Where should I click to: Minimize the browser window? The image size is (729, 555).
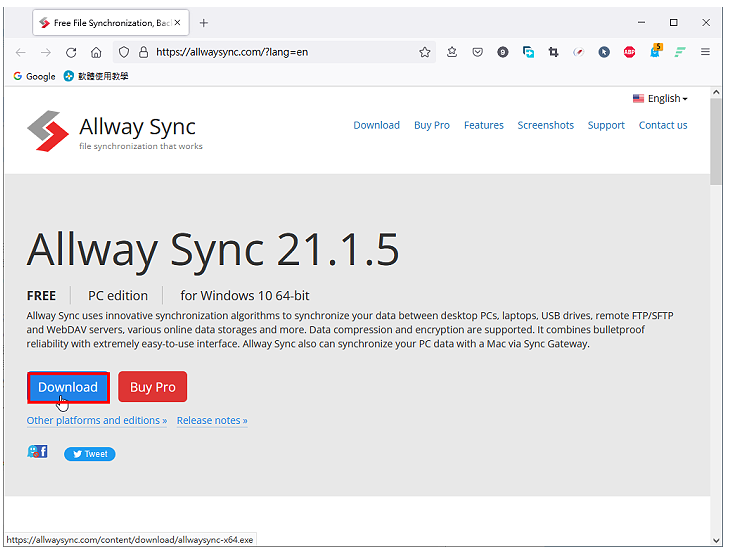pyautogui.click(x=642, y=22)
